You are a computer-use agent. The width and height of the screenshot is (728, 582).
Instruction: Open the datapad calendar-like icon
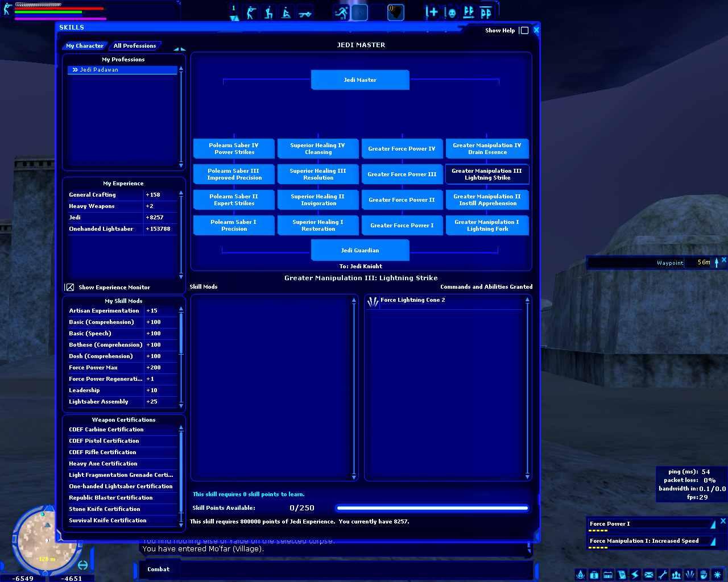point(608,575)
